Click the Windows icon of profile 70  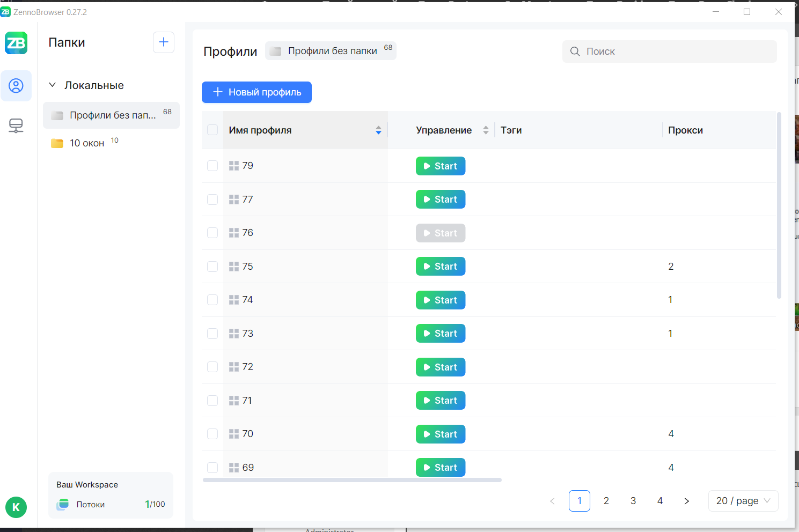pyautogui.click(x=234, y=434)
